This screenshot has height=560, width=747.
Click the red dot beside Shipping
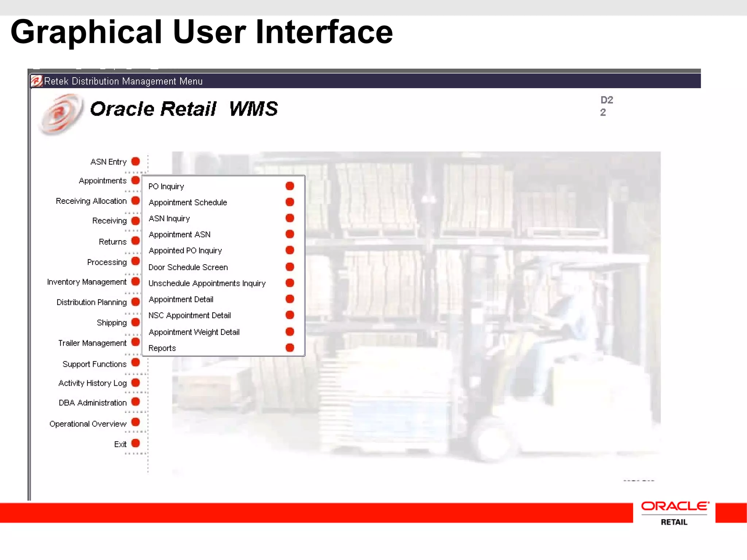point(136,322)
